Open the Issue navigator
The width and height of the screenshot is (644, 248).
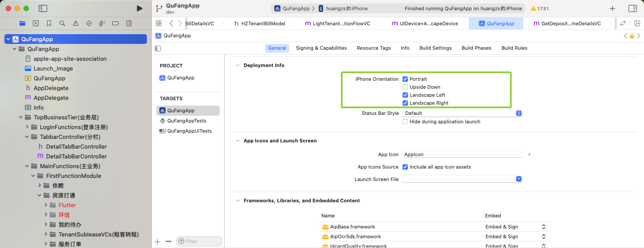76,23
